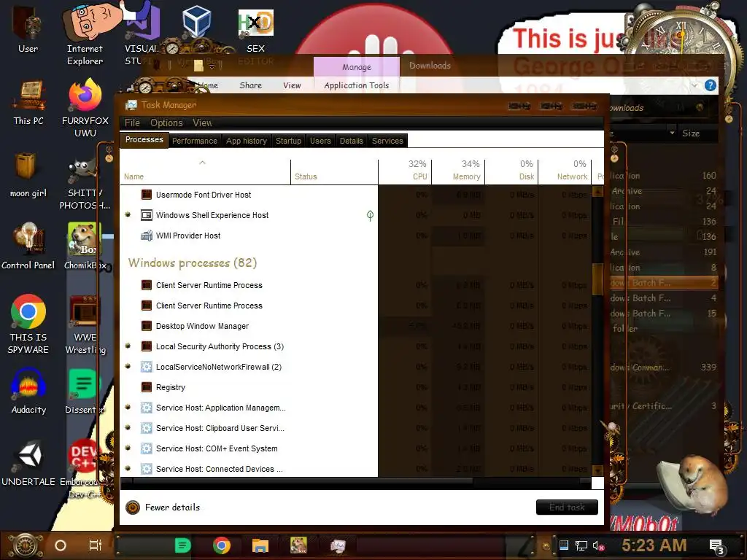Select the Processes tab

(x=144, y=140)
